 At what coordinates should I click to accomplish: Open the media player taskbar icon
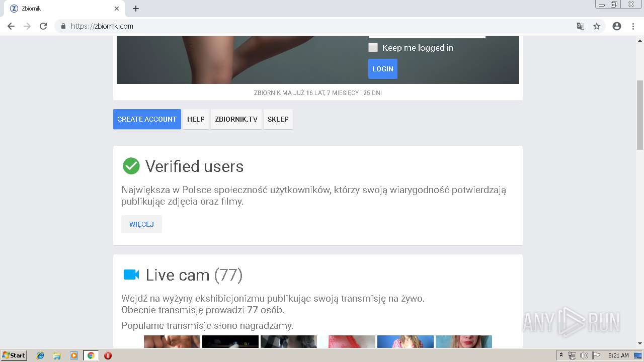click(x=74, y=355)
